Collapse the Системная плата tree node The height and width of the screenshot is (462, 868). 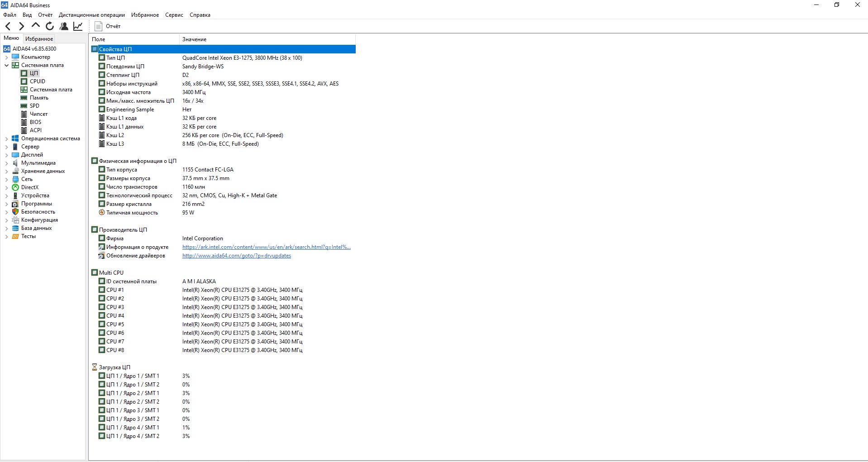(x=6, y=65)
